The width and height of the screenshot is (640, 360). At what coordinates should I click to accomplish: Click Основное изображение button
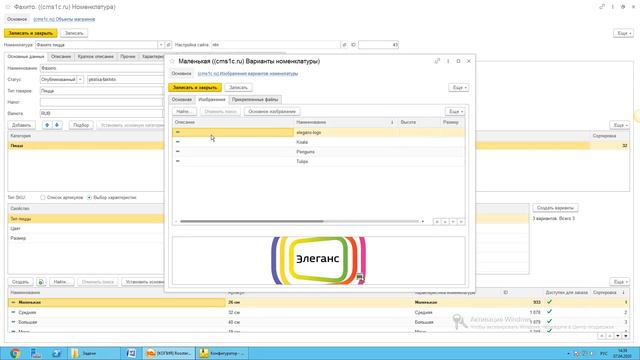coord(272,111)
